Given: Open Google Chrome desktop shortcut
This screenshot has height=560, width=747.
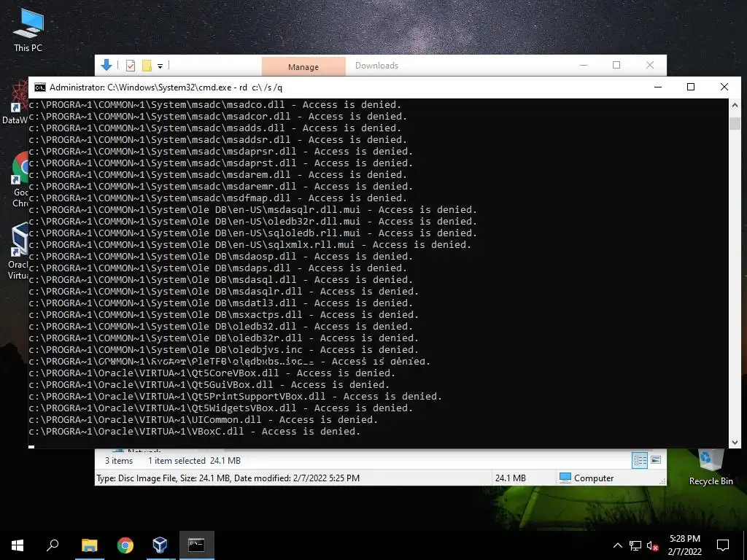Looking at the screenshot, I should (20, 180).
